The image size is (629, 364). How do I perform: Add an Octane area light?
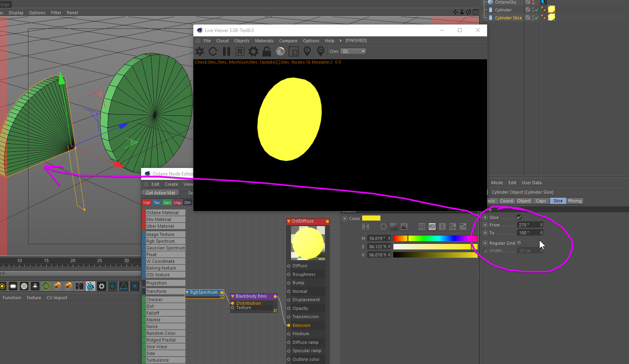(13, 286)
